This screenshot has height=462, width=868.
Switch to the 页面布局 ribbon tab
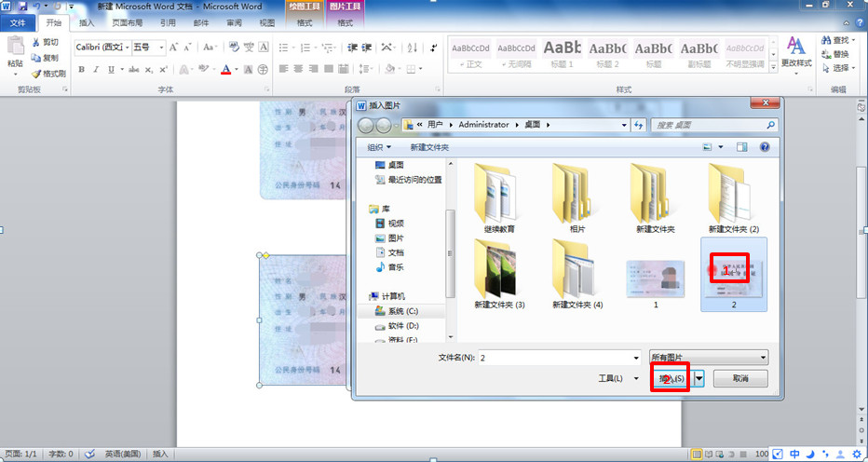[128, 23]
